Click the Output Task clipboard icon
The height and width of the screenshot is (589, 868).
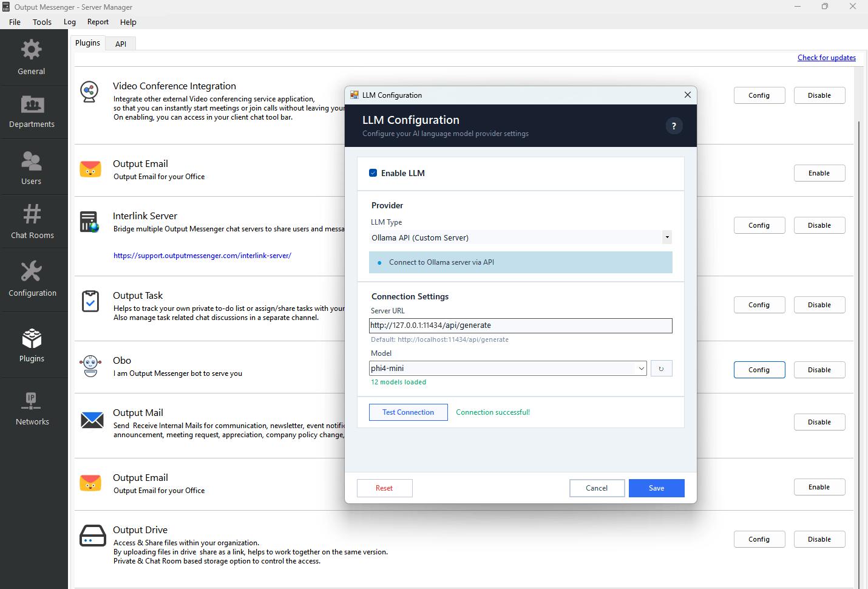point(90,301)
